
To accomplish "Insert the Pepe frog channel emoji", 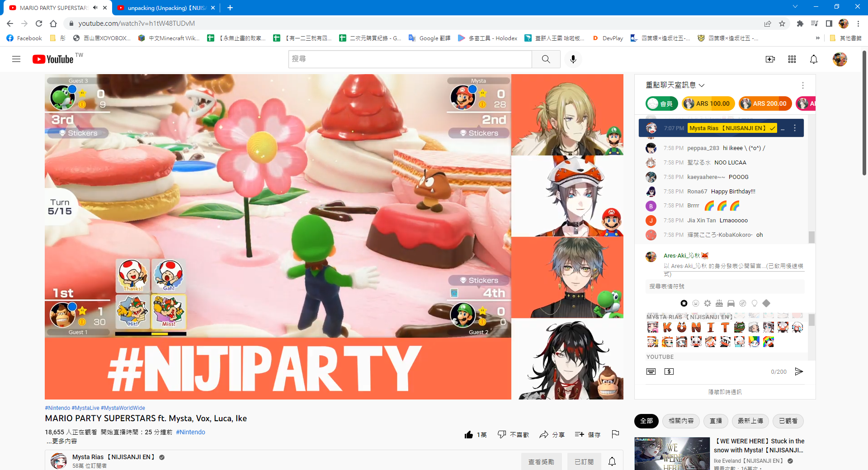I will coord(740,327).
